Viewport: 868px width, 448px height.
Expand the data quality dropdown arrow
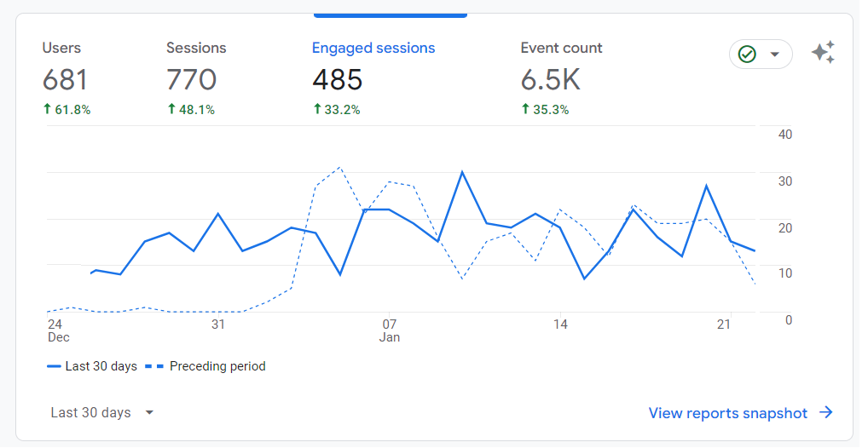(775, 55)
